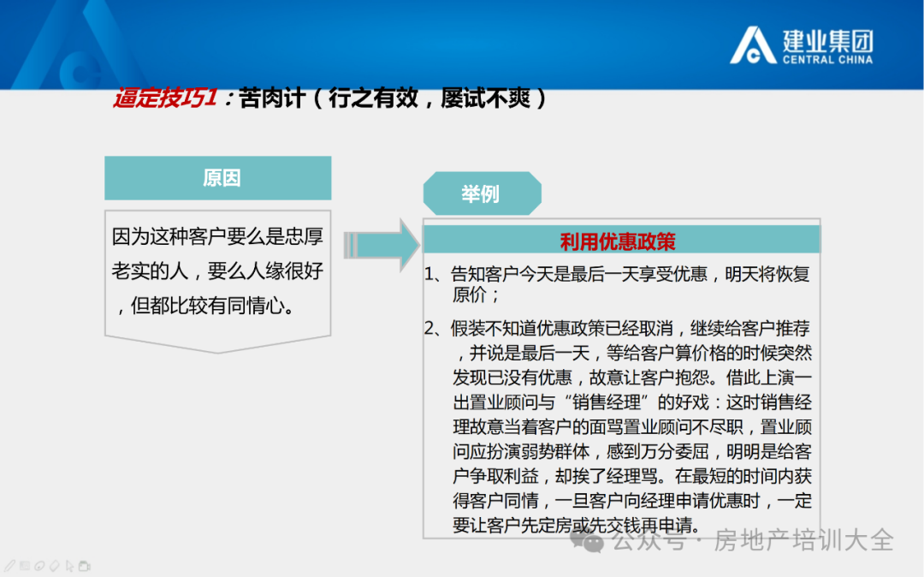Click the line 出置业顾问与“销售经理”的好戏
This screenshot has width=924, height=577.
pyautogui.click(x=632, y=402)
